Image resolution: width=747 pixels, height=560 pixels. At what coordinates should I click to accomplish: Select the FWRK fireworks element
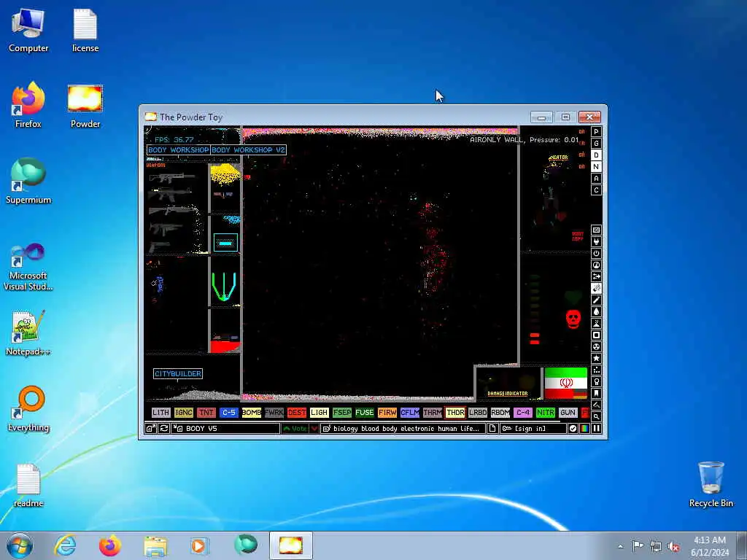pyautogui.click(x=274, y=413)
